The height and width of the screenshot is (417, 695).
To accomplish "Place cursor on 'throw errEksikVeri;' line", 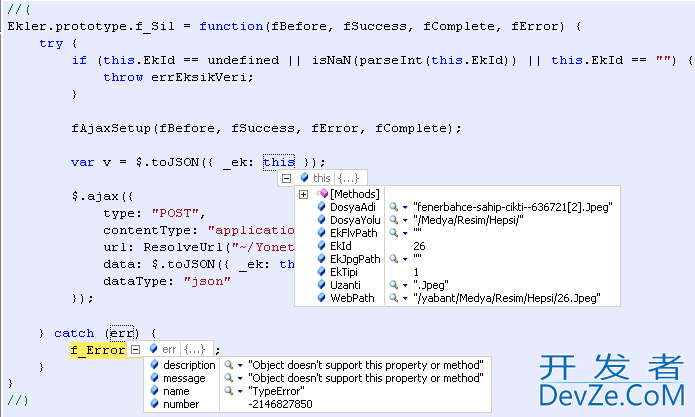I will (178, 77).
